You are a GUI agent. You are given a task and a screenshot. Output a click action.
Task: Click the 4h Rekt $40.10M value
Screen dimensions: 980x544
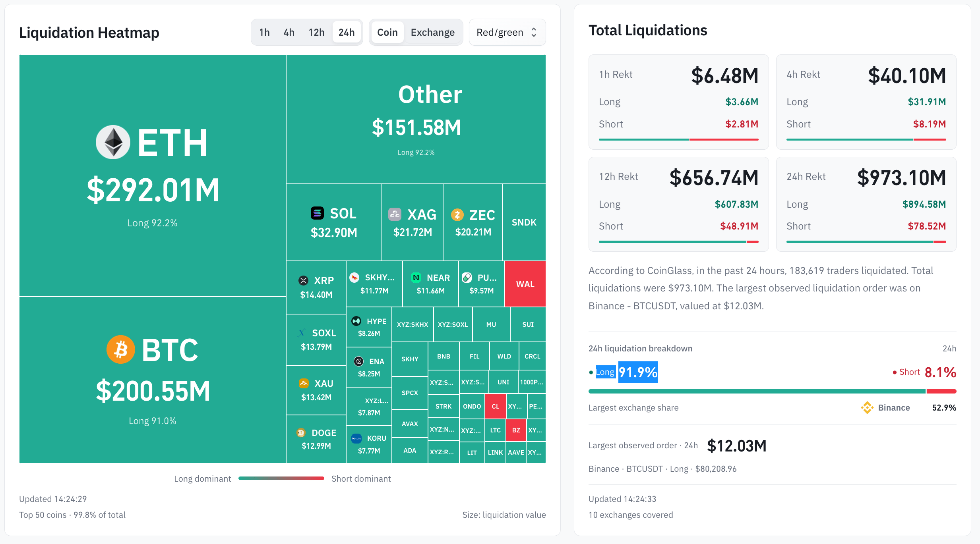[x=907, y=75]
